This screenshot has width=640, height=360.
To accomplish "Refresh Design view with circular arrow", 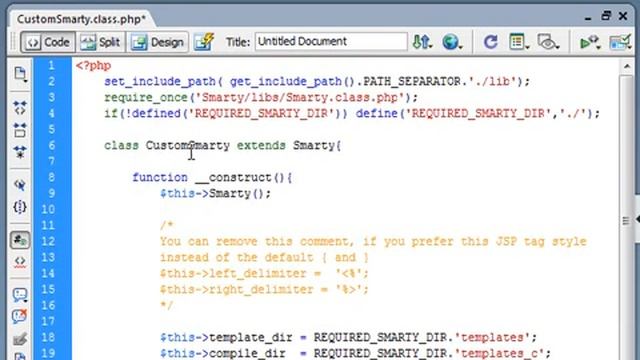I will coord(490,42).
